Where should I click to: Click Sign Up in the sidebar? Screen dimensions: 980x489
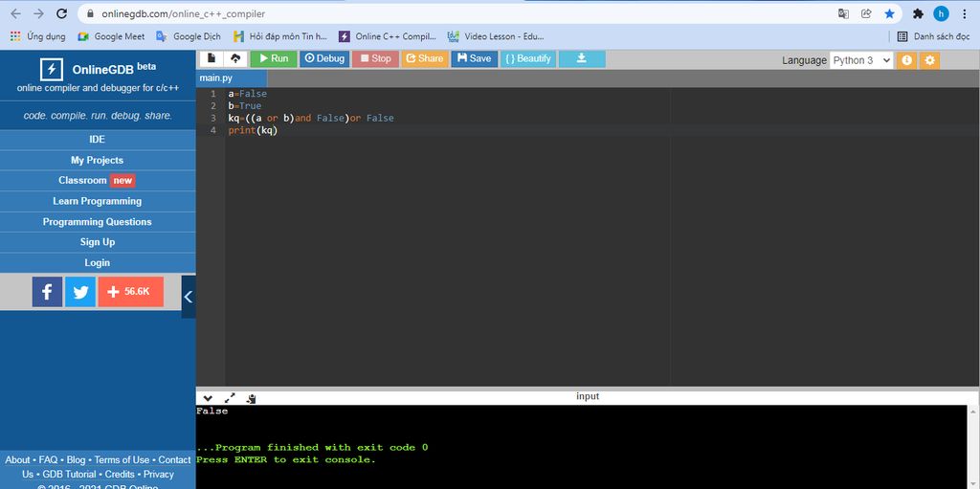point(98,242)
